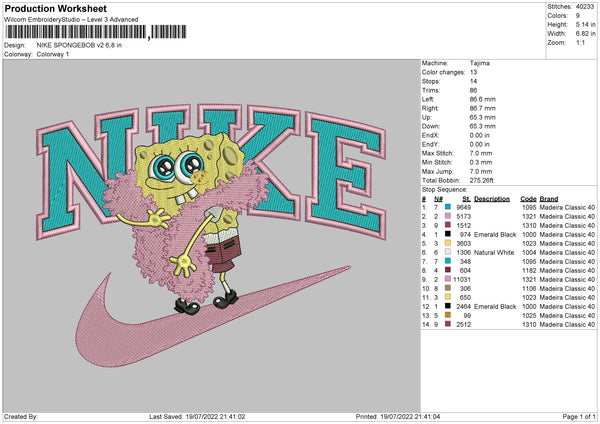The image size is (600, 424).
Task: Click the Zoom value 1:1
Action: coord(580,42)
